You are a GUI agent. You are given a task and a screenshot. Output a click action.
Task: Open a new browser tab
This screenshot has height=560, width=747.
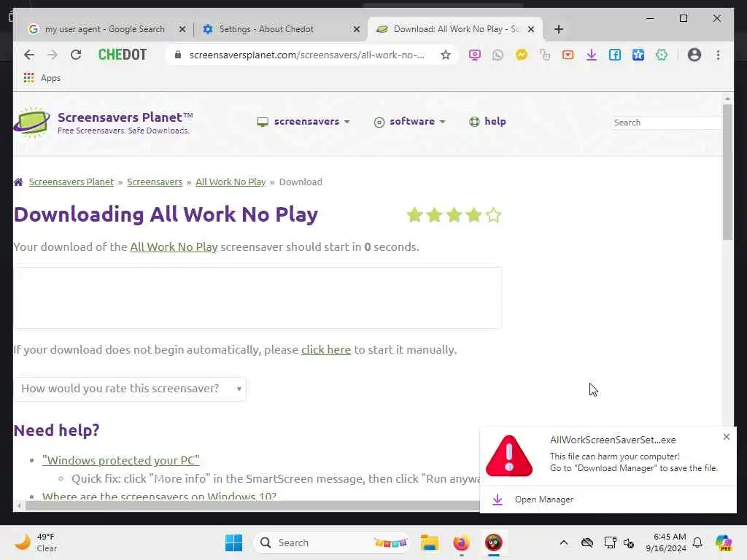point(559,29)
